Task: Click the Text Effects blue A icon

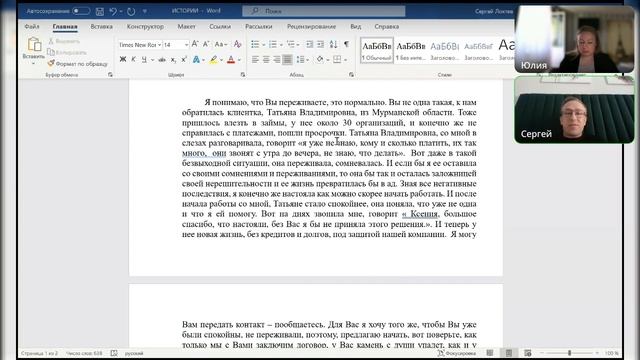Action: pos(196,60)
